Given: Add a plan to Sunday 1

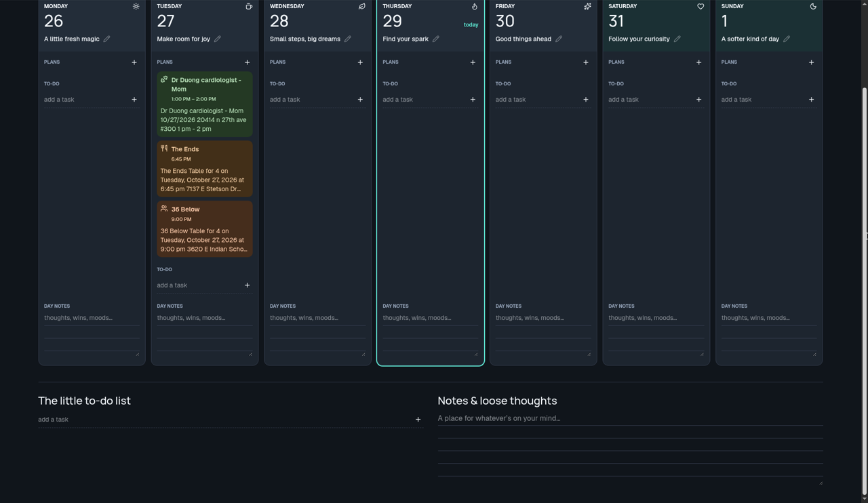Looking at the screenshot, I should (x=811, y=62).
